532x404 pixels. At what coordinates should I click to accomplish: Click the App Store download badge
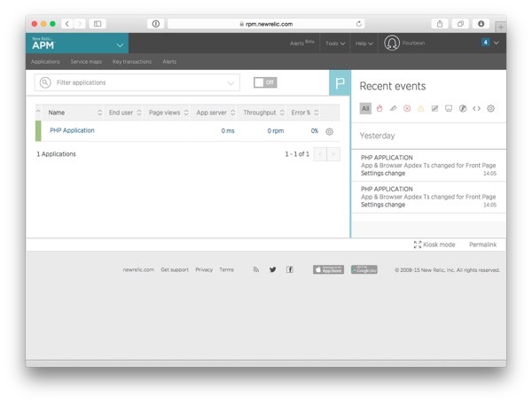pos(328,270)
